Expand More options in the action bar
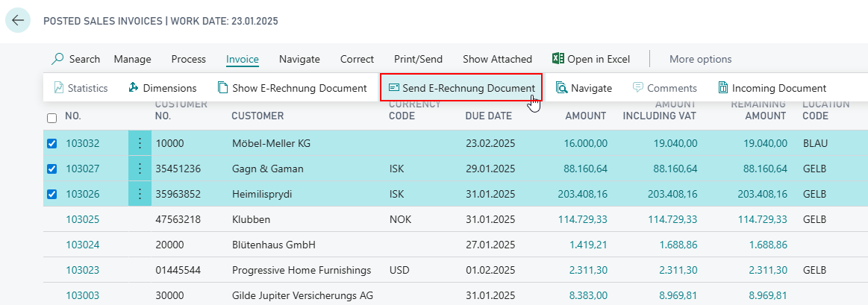 (700, 59)
